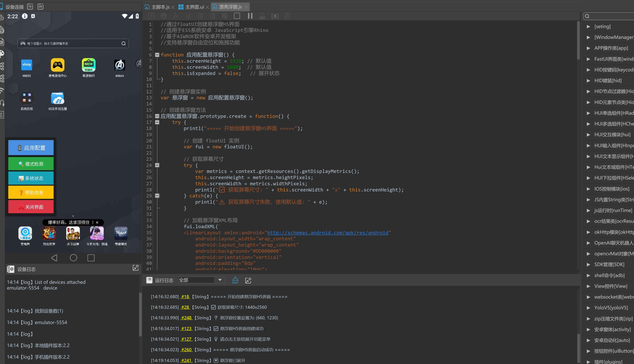Screen dimensions: 634x364
Task: Click the stop script square icon
Action: [237, 16]
